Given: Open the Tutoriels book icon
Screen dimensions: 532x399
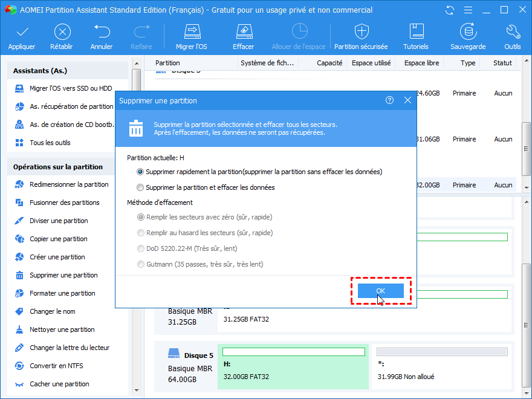Looking at the screenshot, I should pos(416,37).
